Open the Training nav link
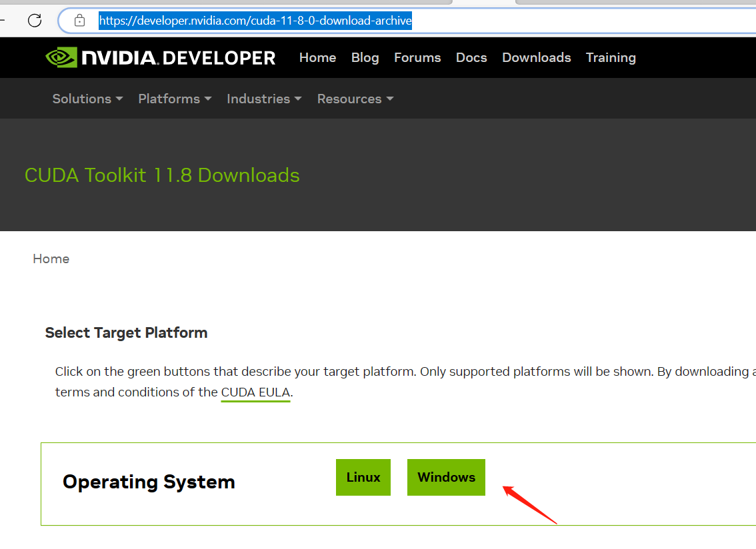Image resolution: width=756 pixels, height=549 pixels. 611,58
